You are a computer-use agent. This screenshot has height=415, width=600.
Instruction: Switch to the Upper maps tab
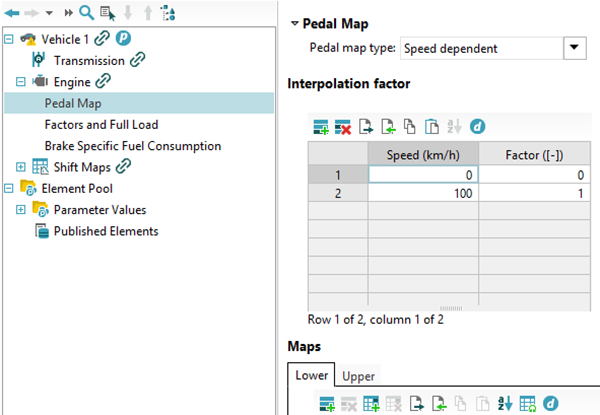click(359, 376)
